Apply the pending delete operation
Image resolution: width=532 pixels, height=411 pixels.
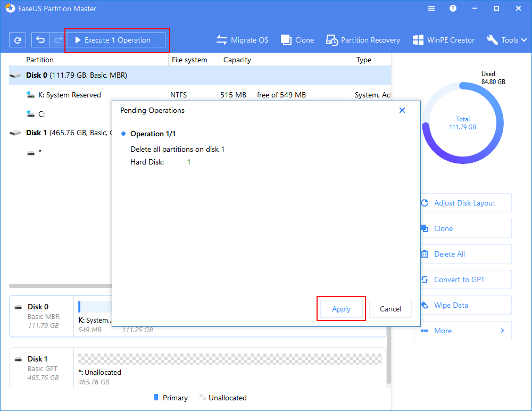pyautogui.click(x=341, y=309)
